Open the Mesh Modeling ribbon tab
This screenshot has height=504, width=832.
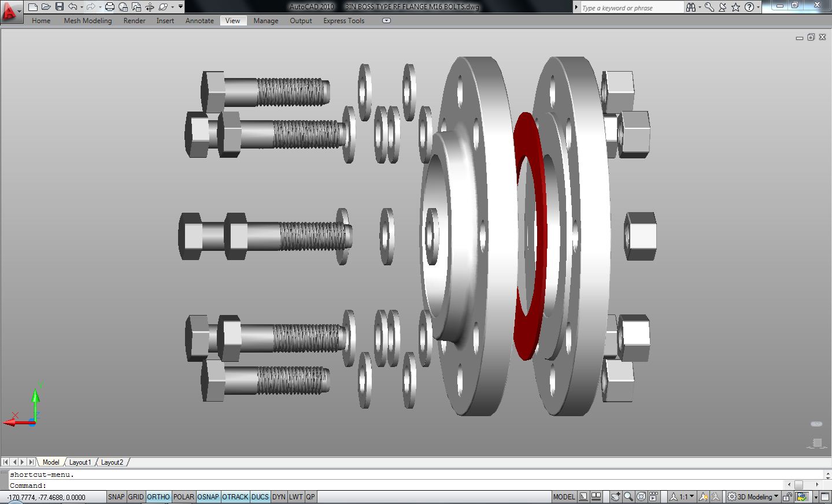click(88, 21)
